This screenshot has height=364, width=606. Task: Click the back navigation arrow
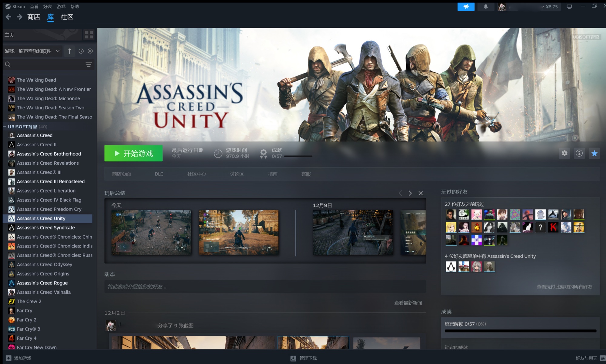coord(8,17)
